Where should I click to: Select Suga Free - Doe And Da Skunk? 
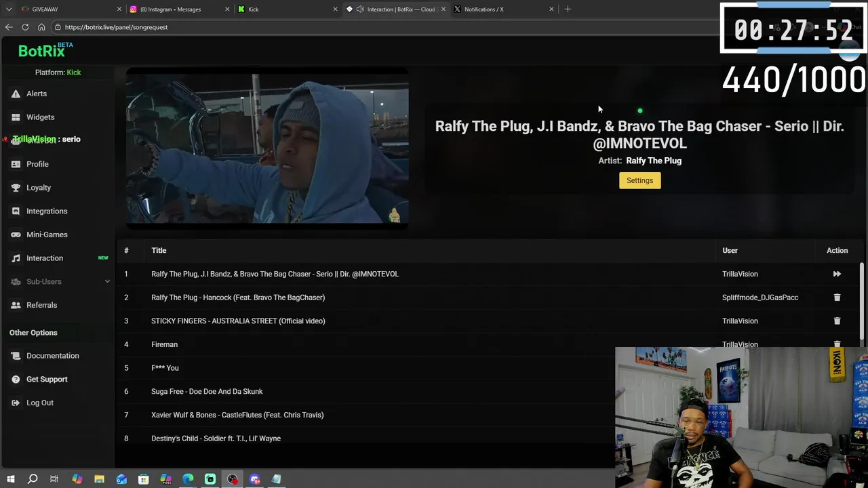[207, 391]
